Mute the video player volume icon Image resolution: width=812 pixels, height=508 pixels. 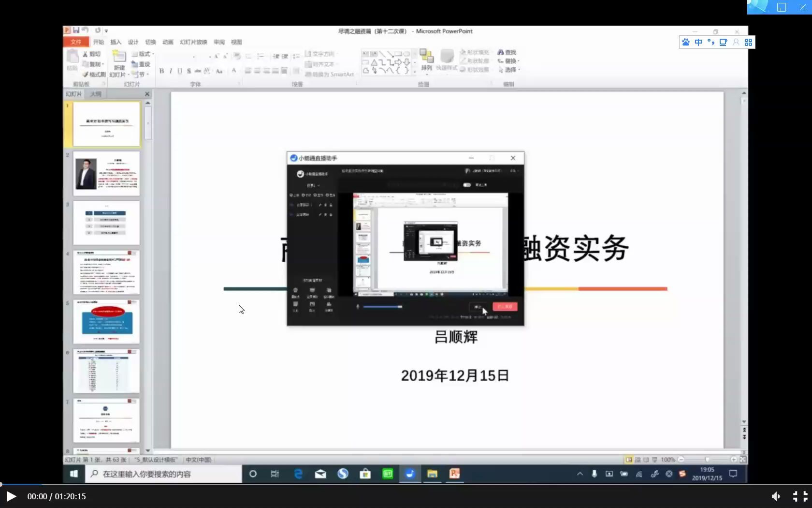click(x=776, y=496)
